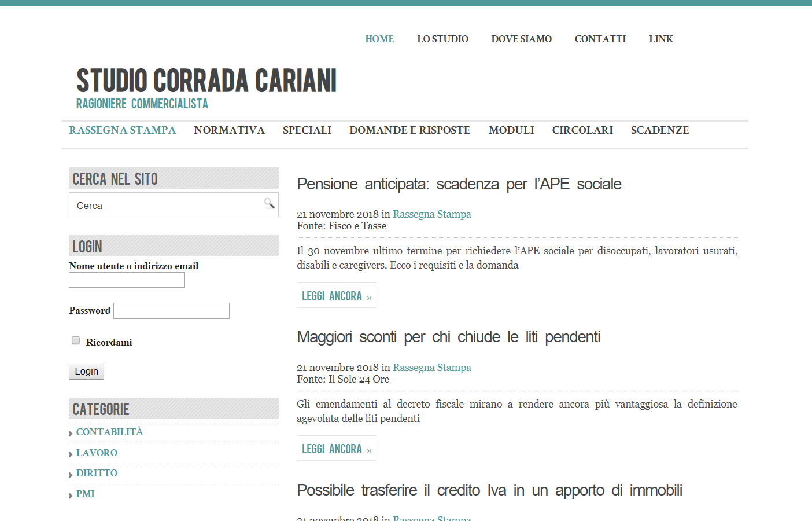Navigate to the Contatti page

click(600, 39)
